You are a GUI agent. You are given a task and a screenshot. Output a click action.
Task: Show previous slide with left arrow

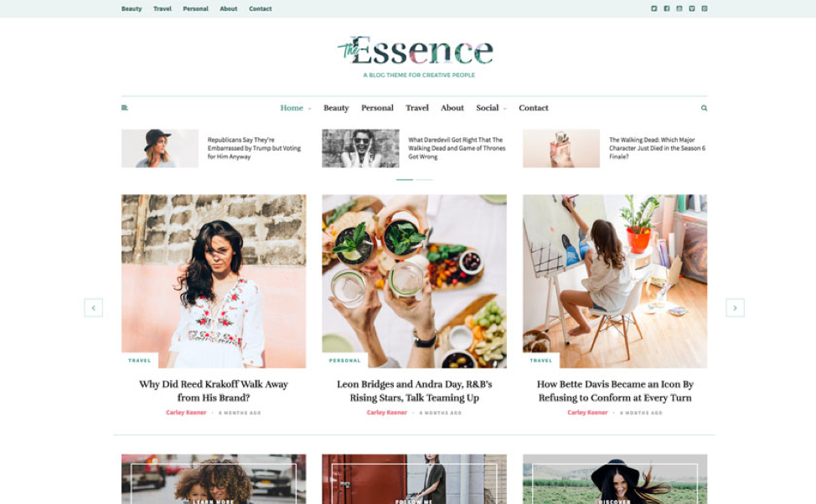(x=94, y=308)
